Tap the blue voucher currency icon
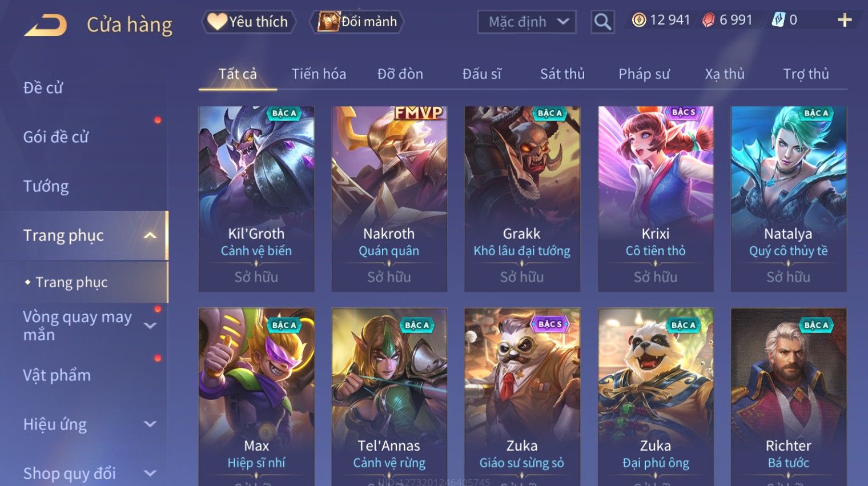This screenshot has width=868, height=486. pyautogui.click(x=778, y=20)
